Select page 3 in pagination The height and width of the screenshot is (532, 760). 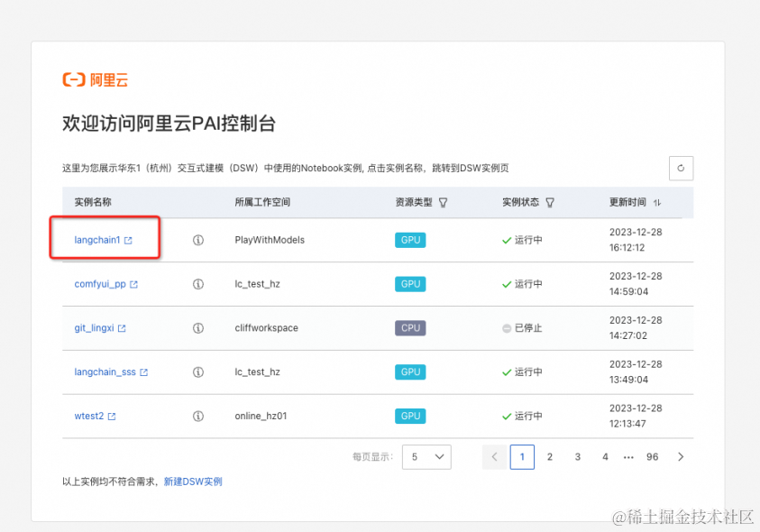[x=578, y=457]
